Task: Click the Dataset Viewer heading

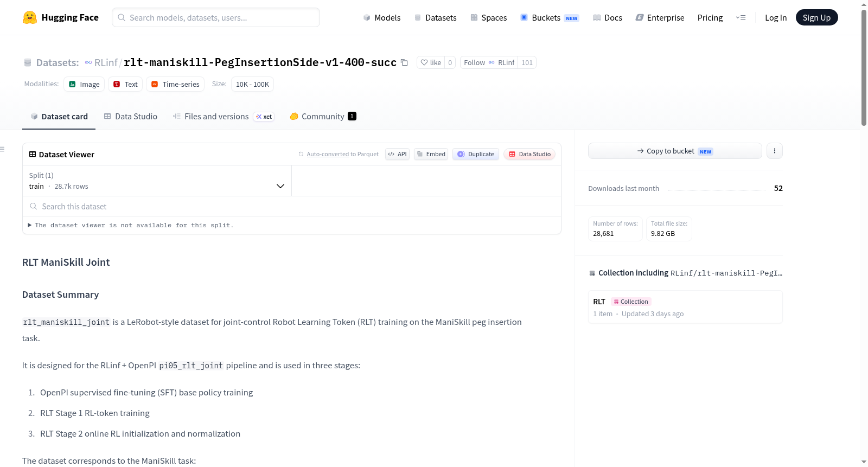Action: [x=67, y=155]
